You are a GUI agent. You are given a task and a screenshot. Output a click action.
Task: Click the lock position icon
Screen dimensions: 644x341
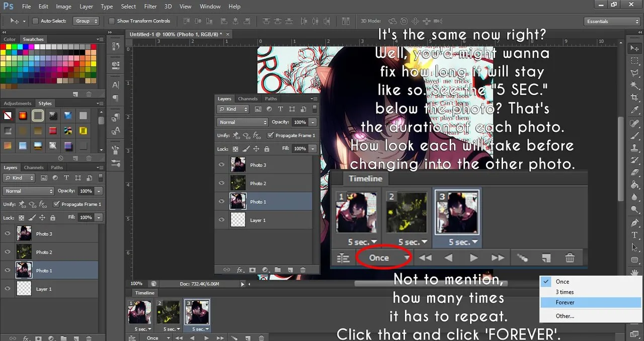coord(42,218)
